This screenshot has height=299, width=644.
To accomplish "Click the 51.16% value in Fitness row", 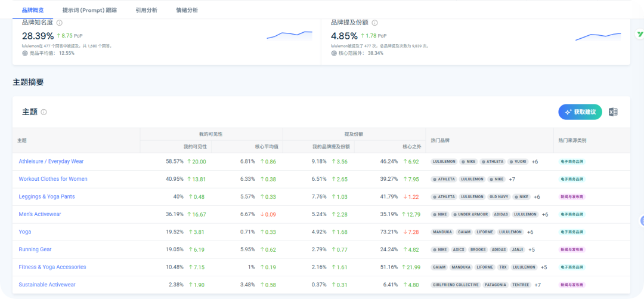I will 389,267.
